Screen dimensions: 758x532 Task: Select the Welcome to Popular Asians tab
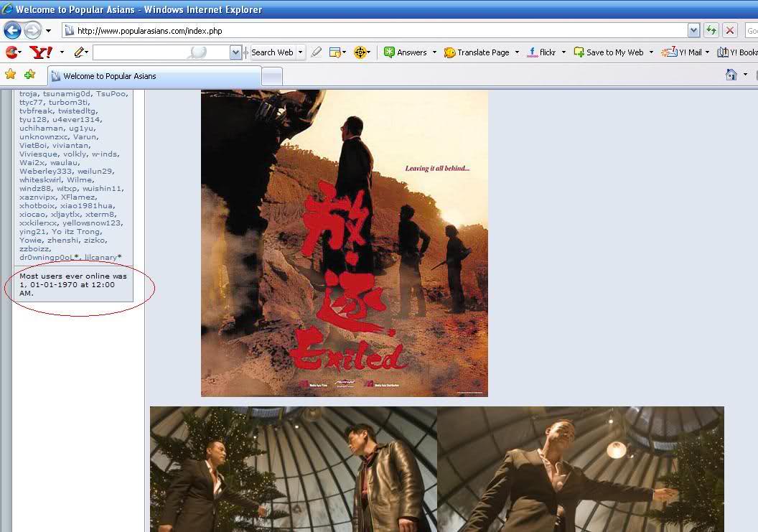click(x=154, y=76)
